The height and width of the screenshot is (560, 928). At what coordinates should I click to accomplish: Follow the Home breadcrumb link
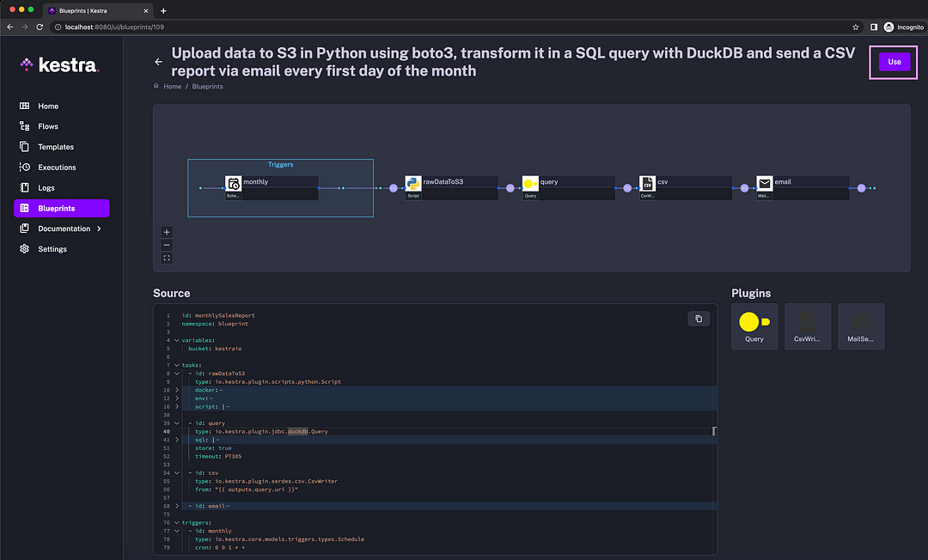tap(172, 87)
